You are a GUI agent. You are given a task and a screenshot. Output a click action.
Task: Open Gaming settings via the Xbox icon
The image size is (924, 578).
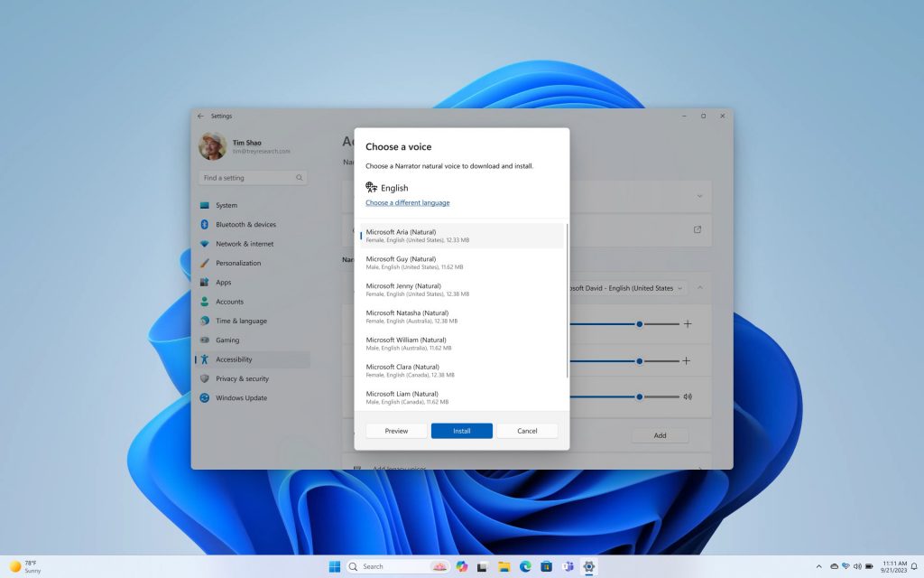pyautogui.click(x=208, y=340)
